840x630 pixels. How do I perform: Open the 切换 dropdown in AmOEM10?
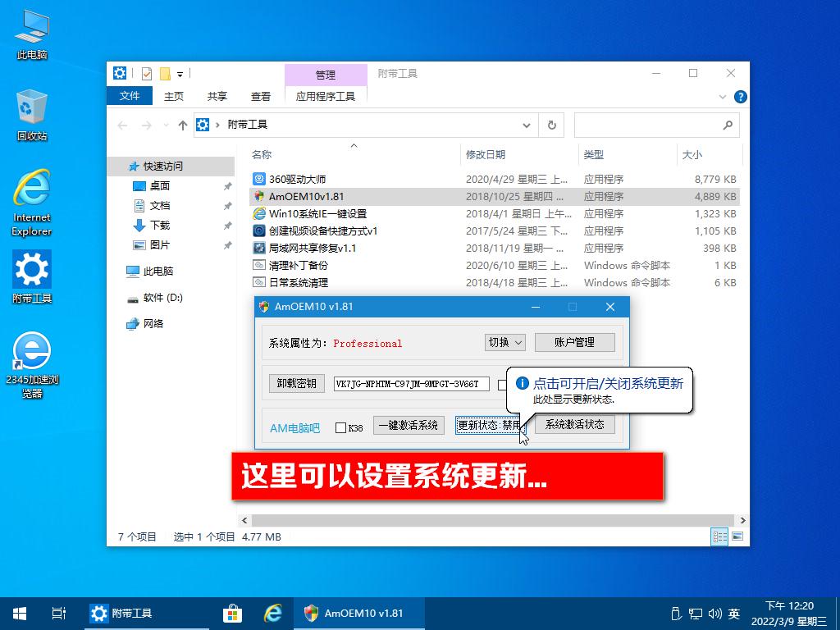[505, 342]
